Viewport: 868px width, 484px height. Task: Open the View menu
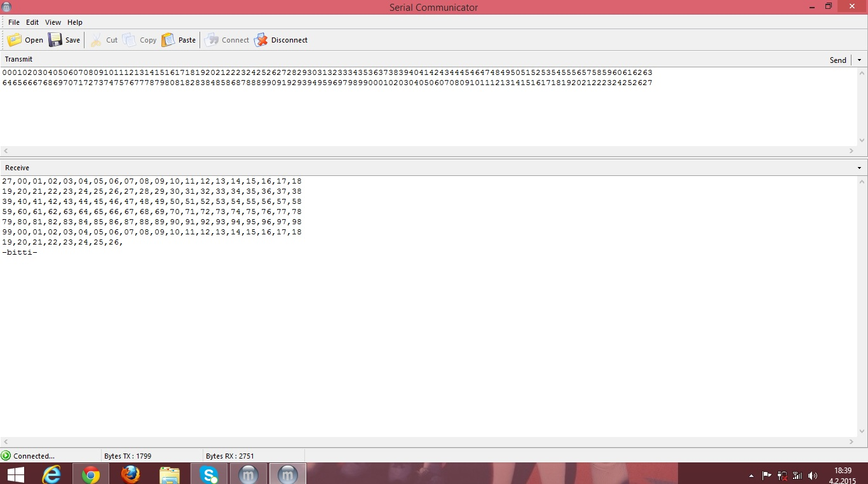tap(53, 22)
